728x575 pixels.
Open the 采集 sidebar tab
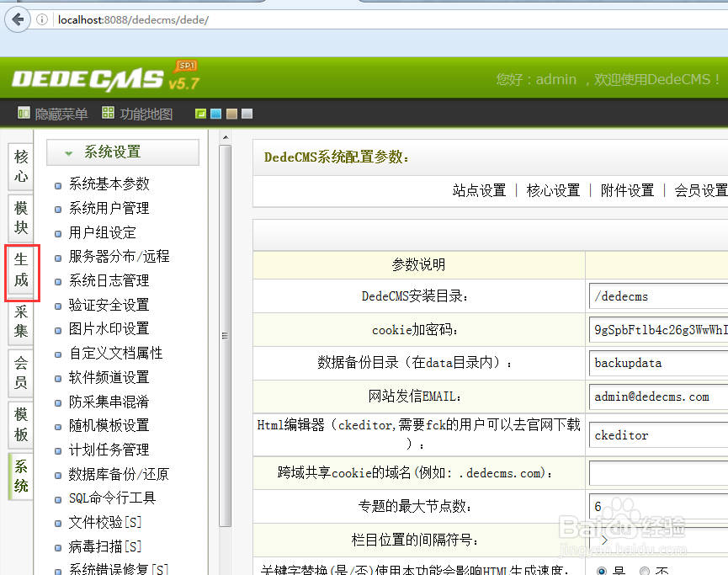pos(21,322)
